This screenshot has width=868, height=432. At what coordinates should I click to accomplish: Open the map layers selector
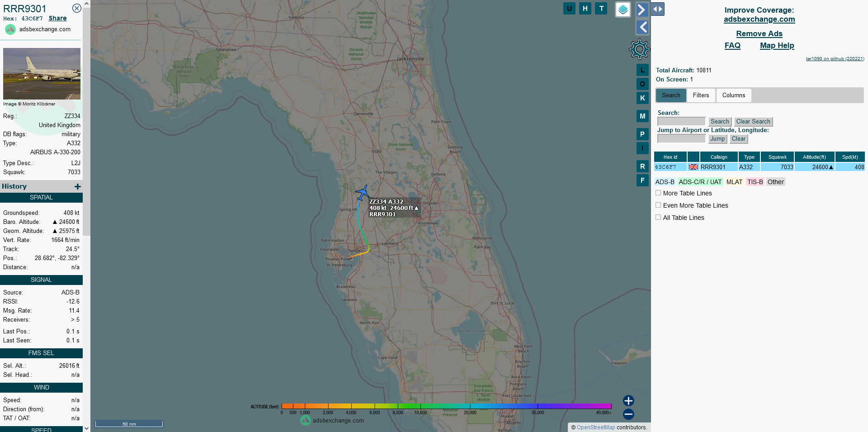(623, 9)
